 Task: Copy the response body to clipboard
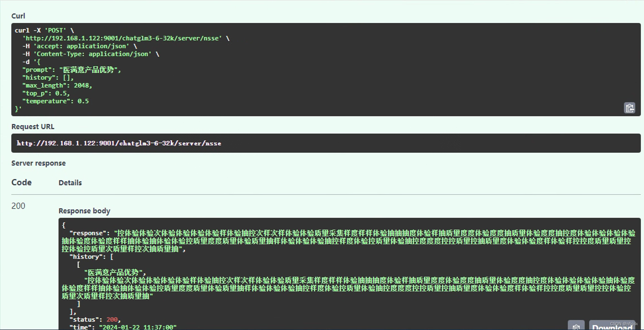tap(576, 326)
